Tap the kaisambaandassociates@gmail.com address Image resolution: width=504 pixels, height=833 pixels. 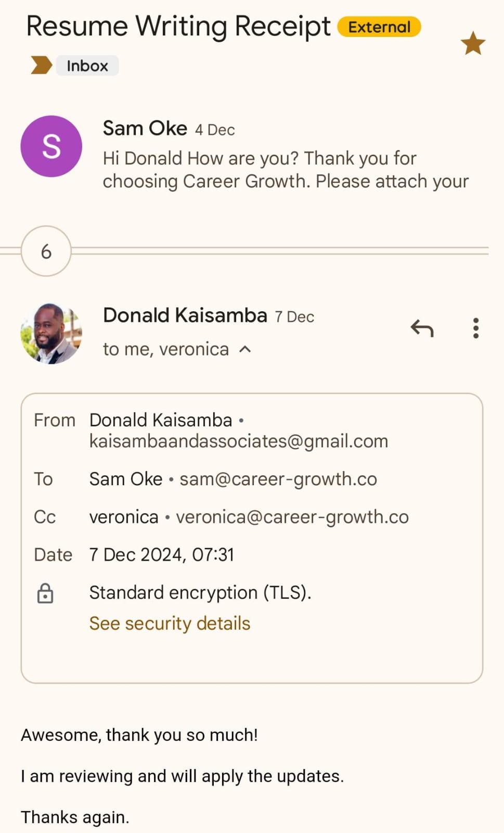coord(239,441)
